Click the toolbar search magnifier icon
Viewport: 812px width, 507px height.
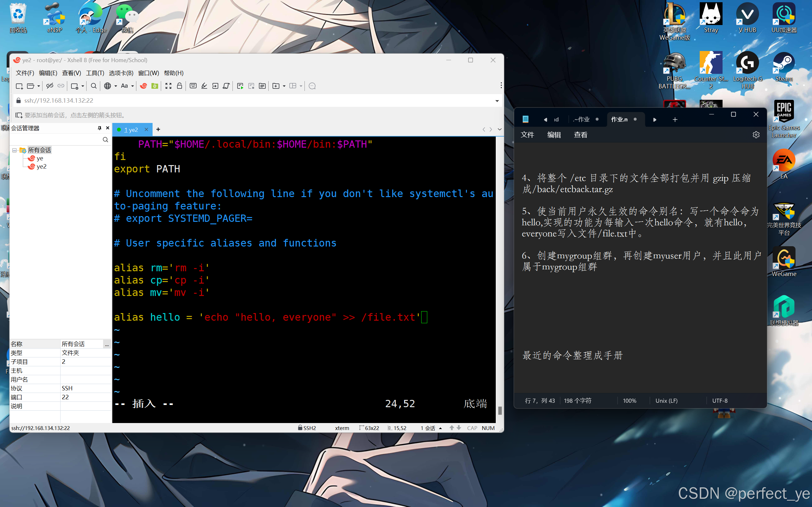94,86
